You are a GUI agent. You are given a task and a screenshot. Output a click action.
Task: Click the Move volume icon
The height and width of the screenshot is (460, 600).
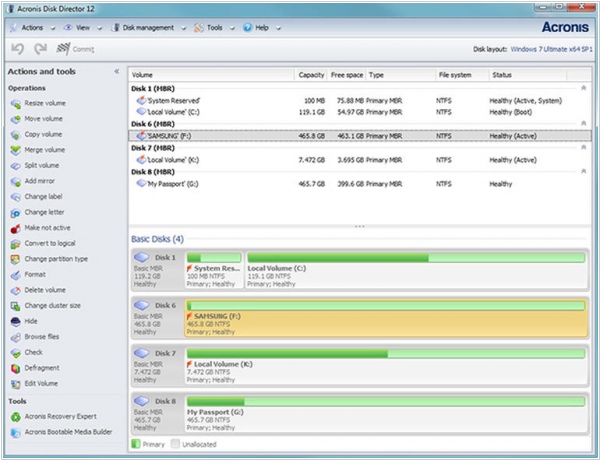pyautogui.click(x=16, y=119)
